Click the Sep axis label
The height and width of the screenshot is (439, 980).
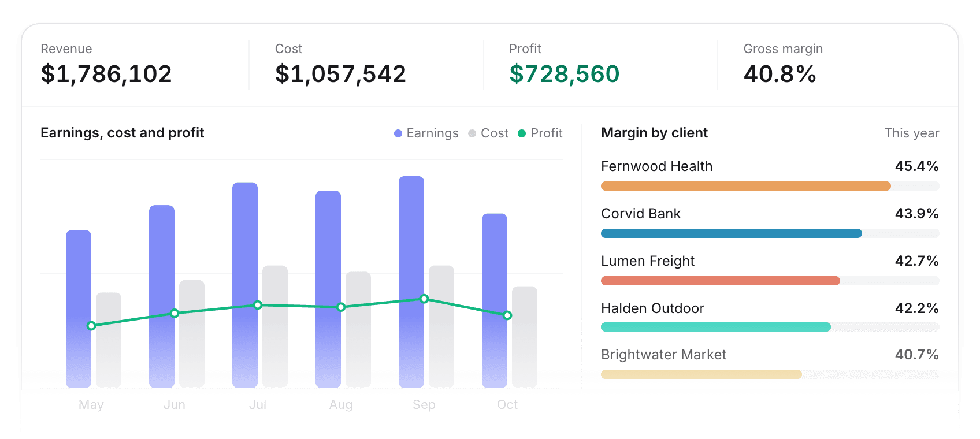(x=424, y=405)
